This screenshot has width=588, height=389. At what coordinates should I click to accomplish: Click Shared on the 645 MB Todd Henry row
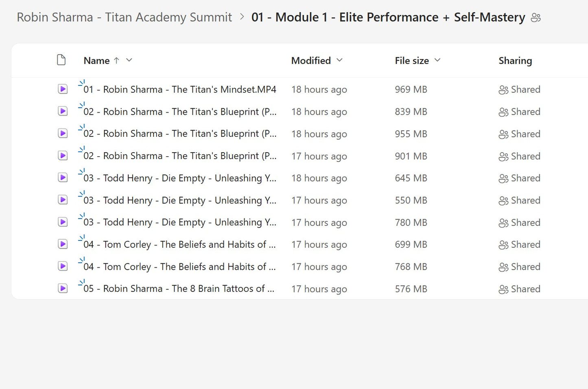tap(503, 178)
